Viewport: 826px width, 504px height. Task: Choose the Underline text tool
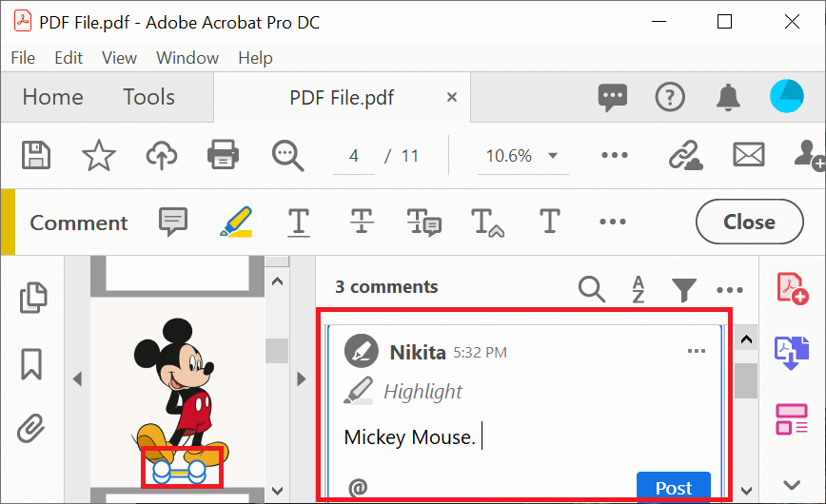coord(299,223)
